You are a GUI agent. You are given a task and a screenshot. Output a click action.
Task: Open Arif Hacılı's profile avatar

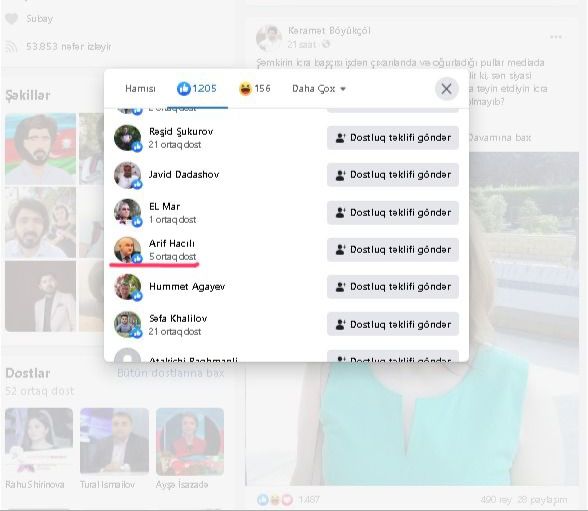click(x=128, y=250)
